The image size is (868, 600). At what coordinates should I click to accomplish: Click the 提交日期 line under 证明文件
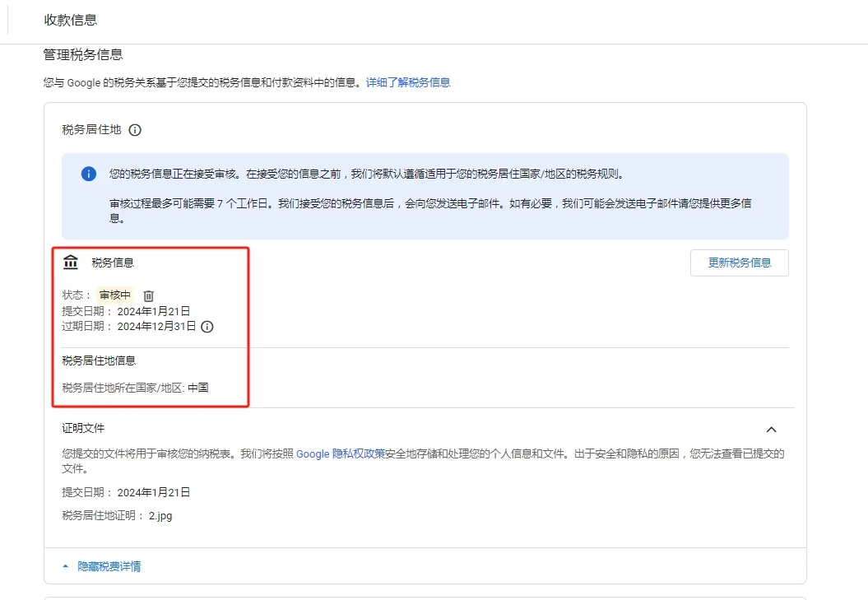pyautogui.click(x=126, y=492)
